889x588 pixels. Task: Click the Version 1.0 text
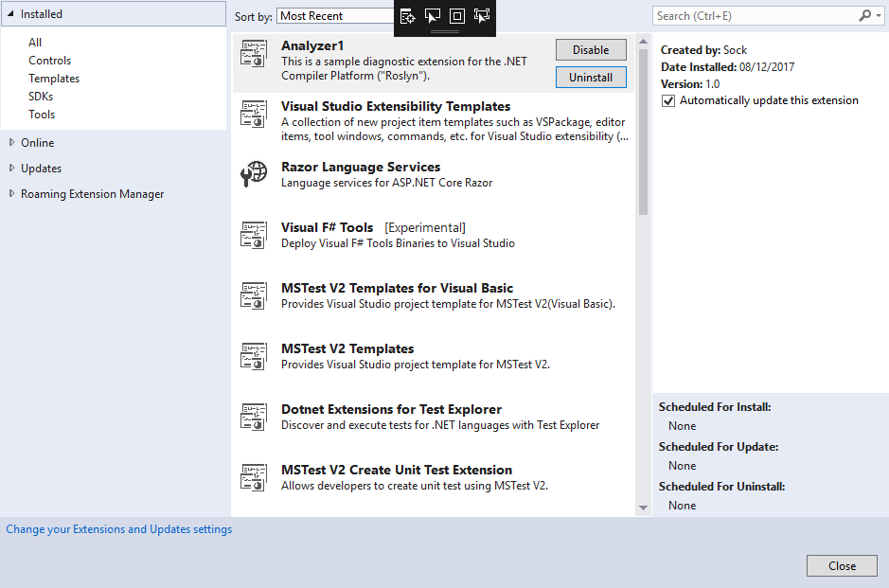click(690, 84)
